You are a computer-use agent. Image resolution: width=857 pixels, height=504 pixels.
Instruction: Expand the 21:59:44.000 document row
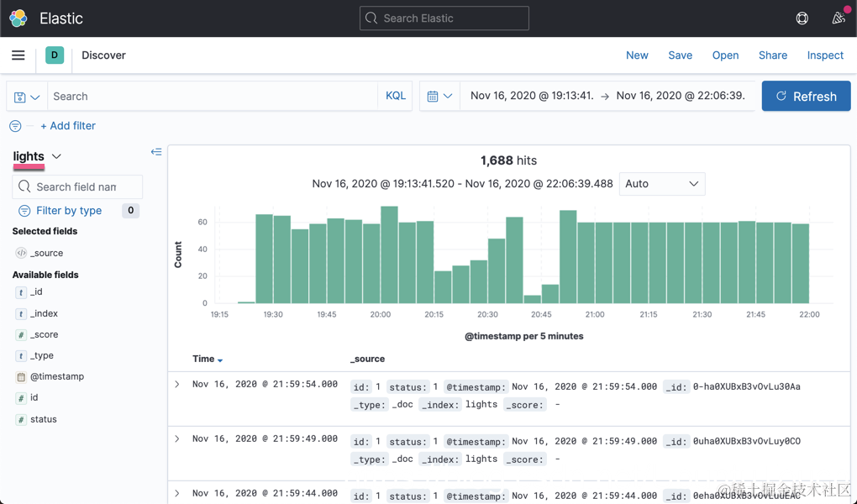pos(177,493)
